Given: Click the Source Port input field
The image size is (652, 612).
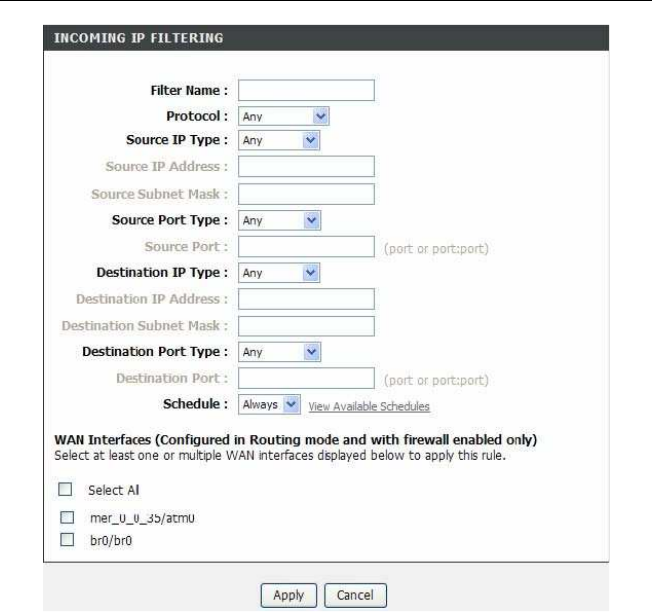Looking at the screenshot, I should [x=306, y=246].
